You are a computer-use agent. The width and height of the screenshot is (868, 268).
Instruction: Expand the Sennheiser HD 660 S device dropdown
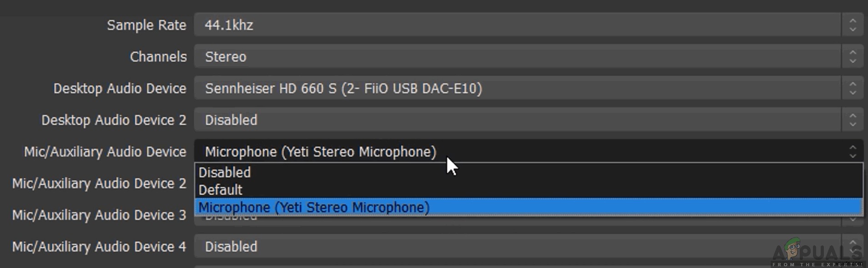tap(517, 88)
